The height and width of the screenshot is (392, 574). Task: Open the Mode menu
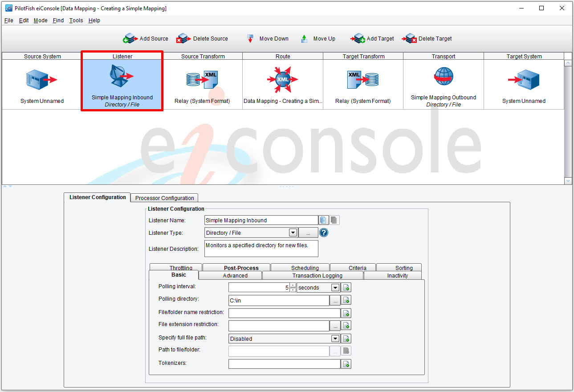pyautogui.click(x=41, y=20)
